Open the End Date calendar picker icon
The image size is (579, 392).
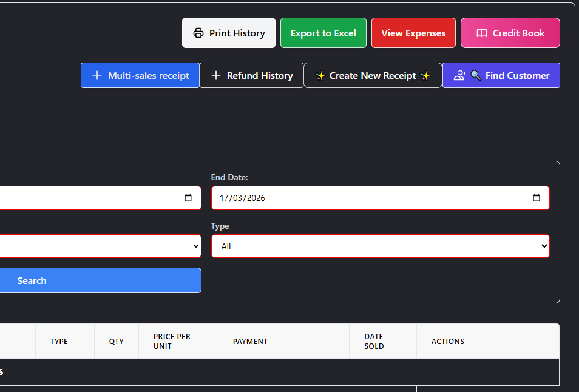coord(536,198)
